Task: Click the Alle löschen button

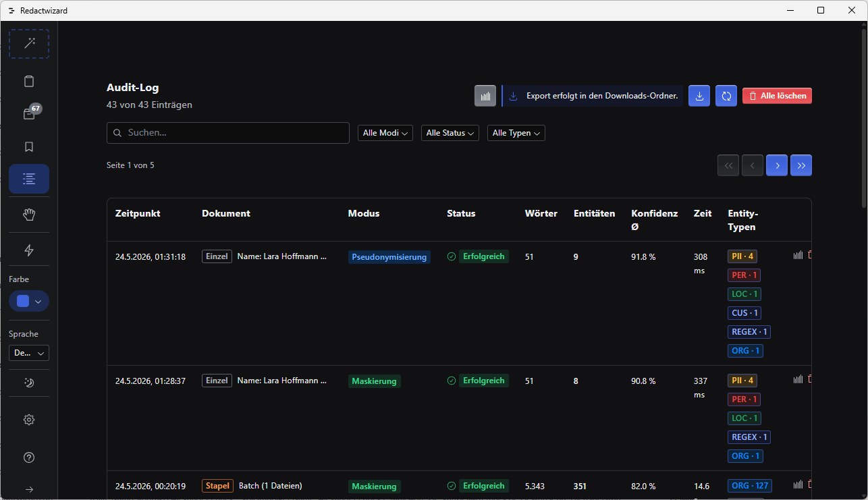Action: (x=777, y=96)
